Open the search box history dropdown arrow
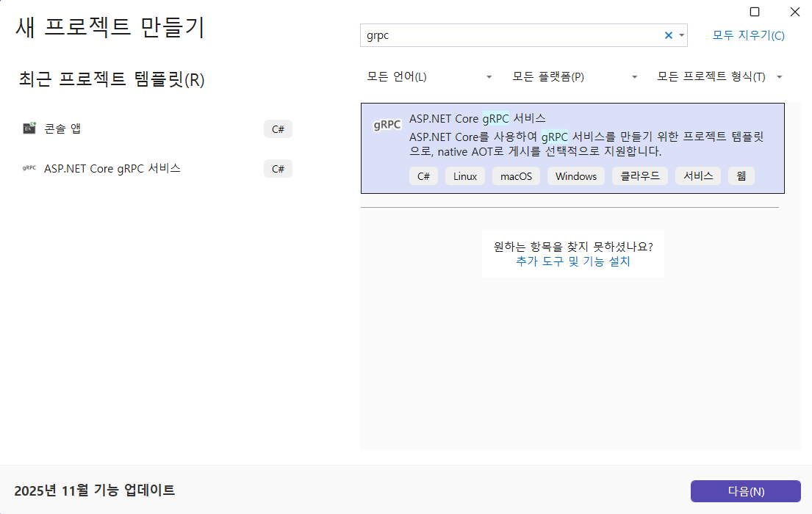 pos(681,35)
